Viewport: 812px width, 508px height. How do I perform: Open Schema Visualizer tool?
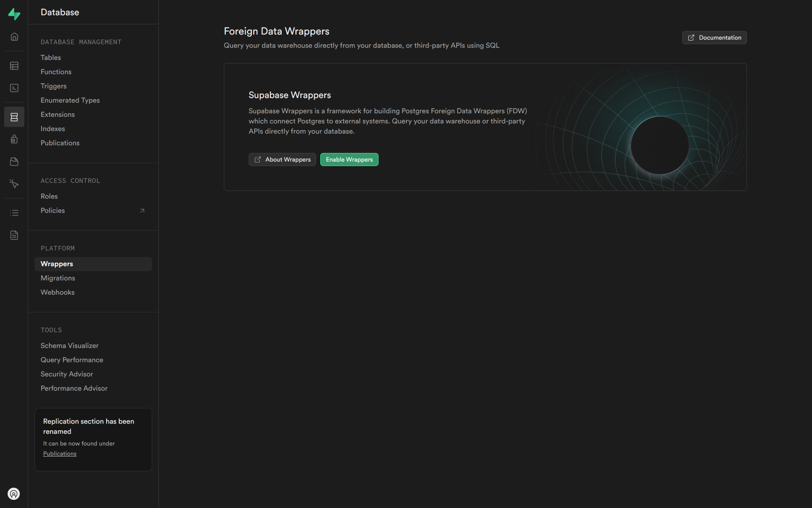click(x=93, y=345)
